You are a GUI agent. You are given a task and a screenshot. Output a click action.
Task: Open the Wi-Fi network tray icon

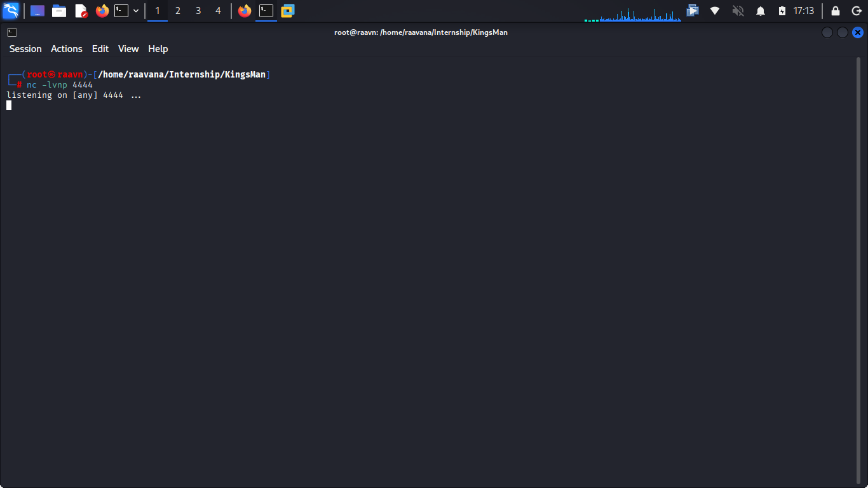click(x=715, y=11)
